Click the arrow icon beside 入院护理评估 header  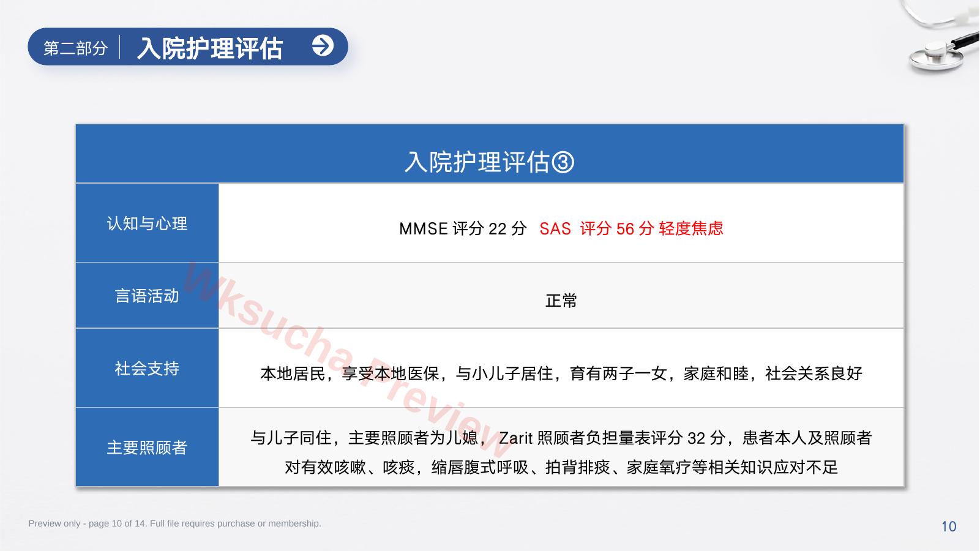[323, 45]
